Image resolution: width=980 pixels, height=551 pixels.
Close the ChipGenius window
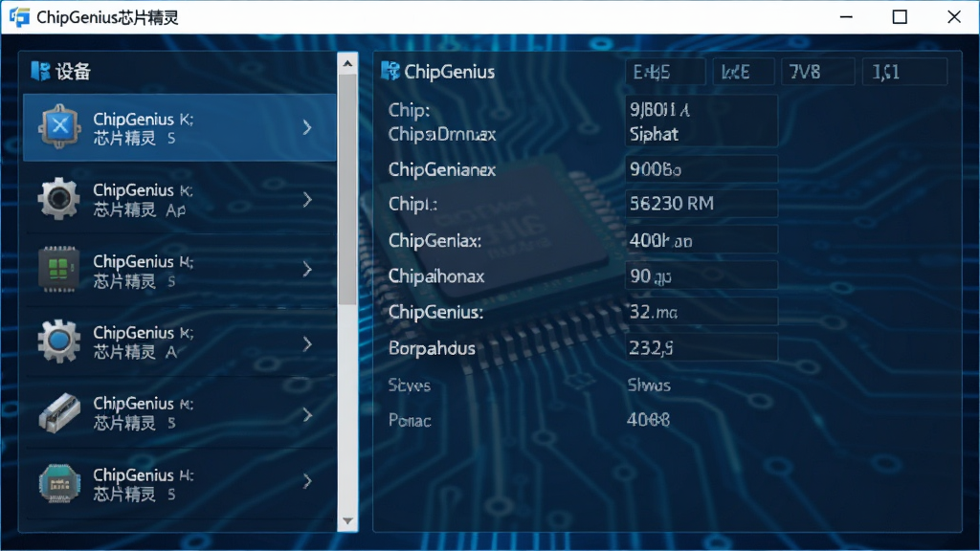(954, 17)
